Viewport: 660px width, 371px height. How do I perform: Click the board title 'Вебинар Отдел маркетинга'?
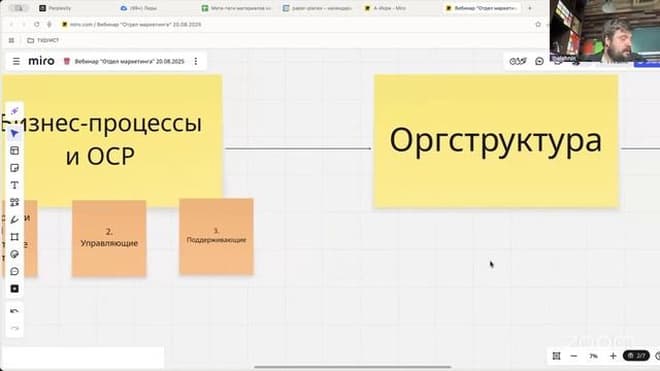click(129, 61)
